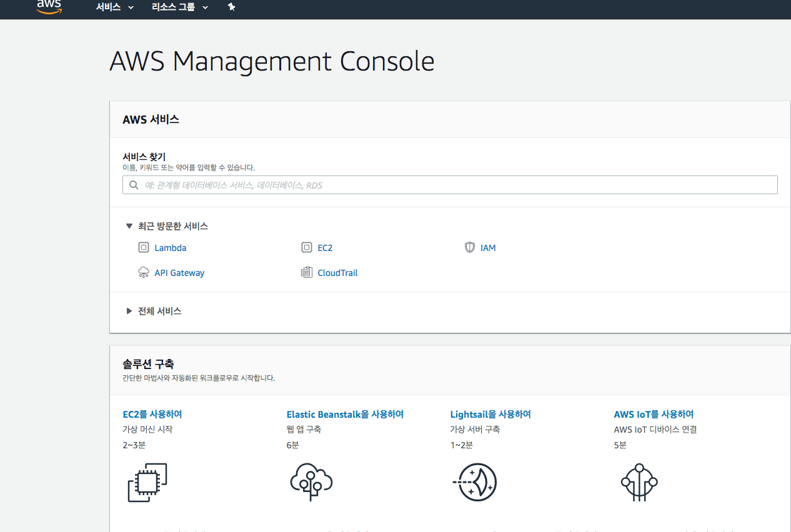Open the EC2 recently visited link
The height and width of the screenshot is (532, 791).
[x=325, y=248]
